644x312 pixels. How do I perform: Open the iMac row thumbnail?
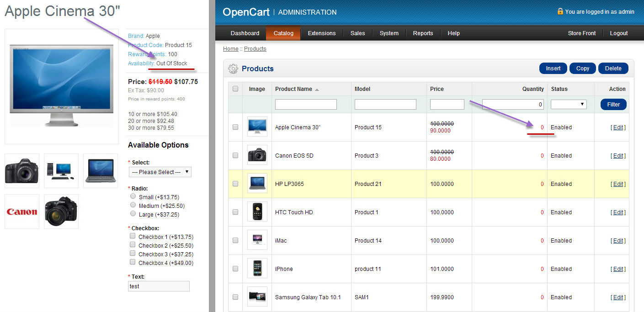pos(257,240)
